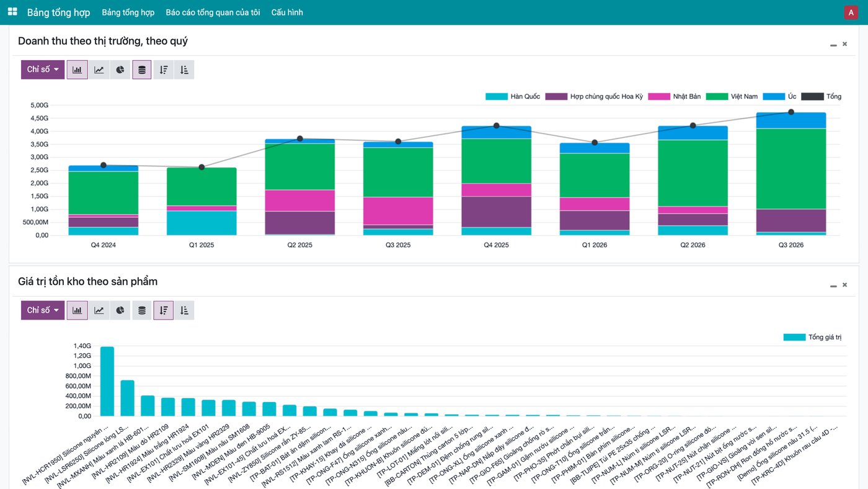The image size is (868, 489).
Task: Toggle Hợp chủng quốc Hoa Kỳ legend entry
Action: click(594, 96)
